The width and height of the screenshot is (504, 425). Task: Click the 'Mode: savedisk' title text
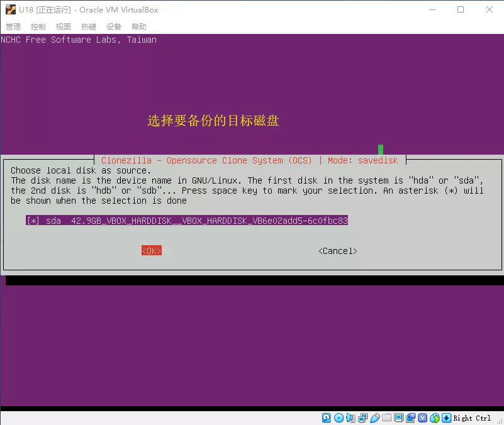(362, 160)
